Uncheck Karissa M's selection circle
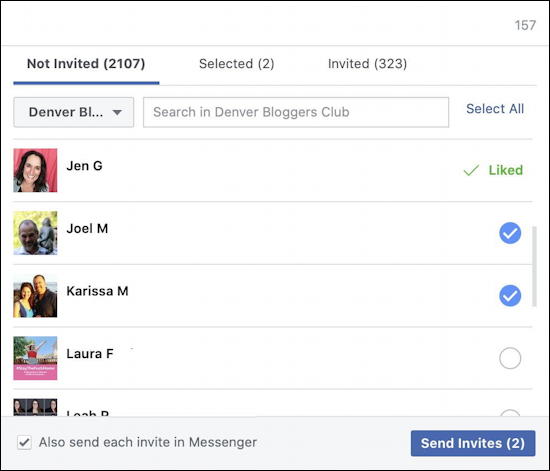The image size is (550, 471). (510, 296)
